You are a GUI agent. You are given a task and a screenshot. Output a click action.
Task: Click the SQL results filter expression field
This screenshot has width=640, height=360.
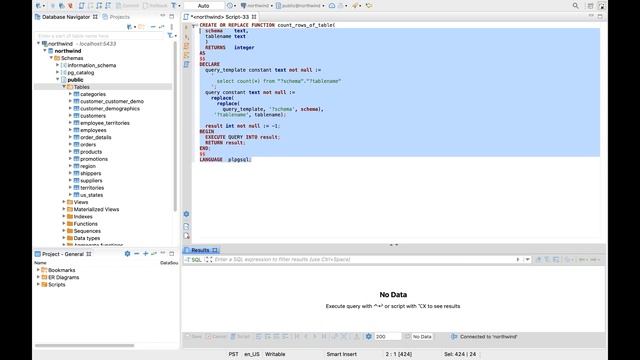point(363,260)
